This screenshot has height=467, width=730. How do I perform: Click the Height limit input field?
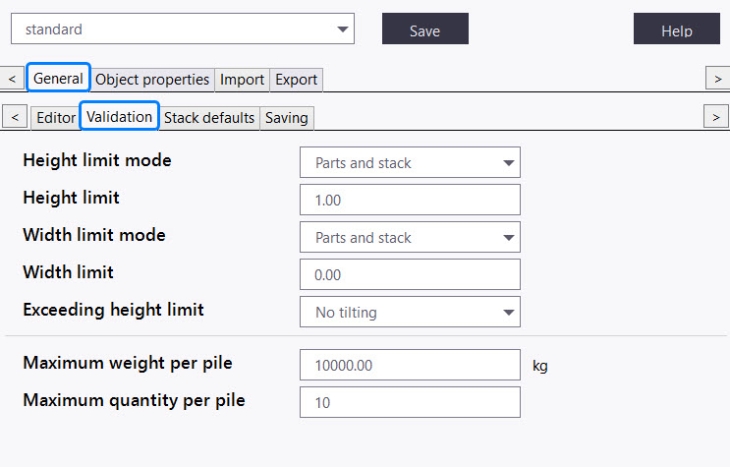(x=410, y=200)
